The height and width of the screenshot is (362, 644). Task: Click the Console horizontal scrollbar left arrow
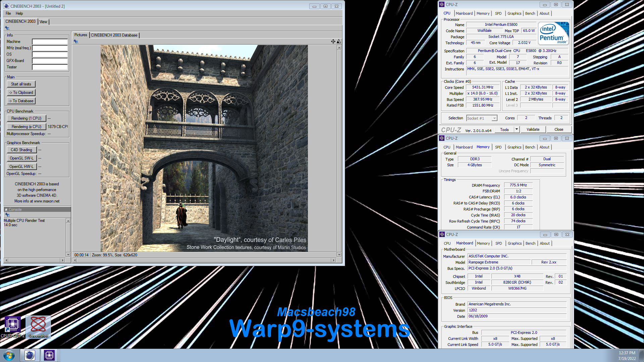click(6, 260)
